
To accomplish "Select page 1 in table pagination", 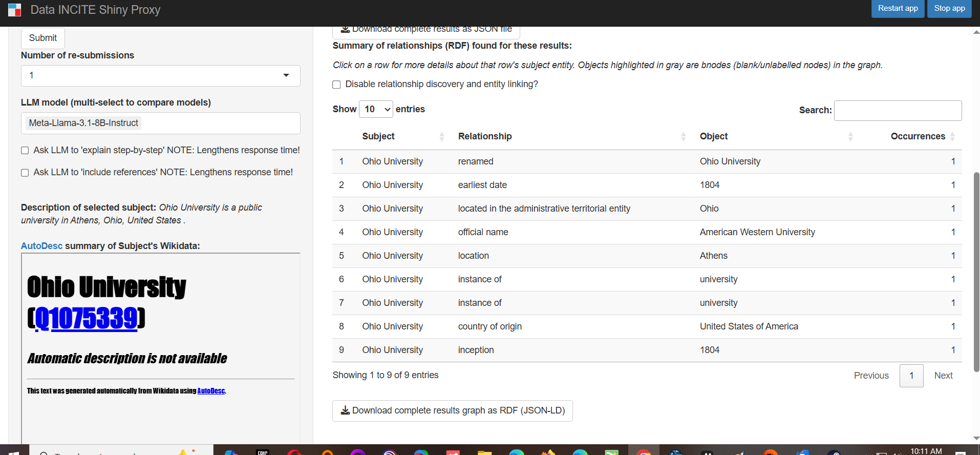I will 911,376.
